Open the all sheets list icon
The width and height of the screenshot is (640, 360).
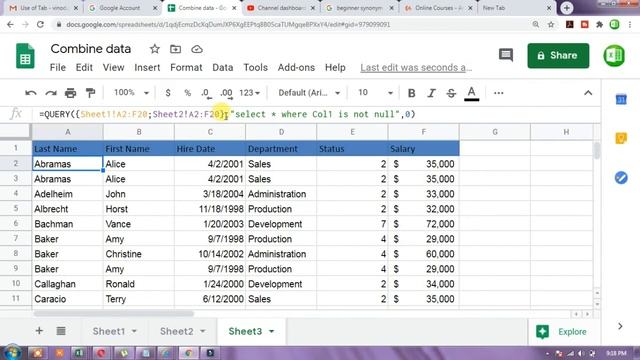pyautogui.click(x=61, y=331)
